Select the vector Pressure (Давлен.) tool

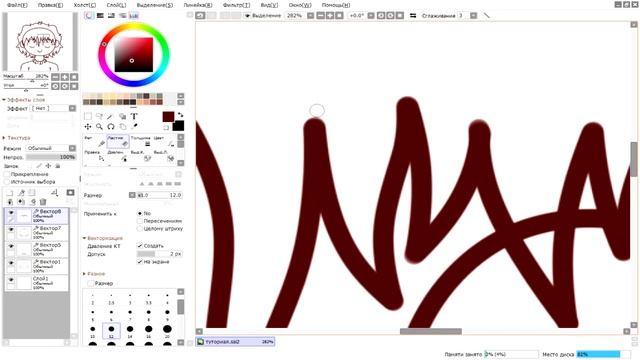pos(118,156)
